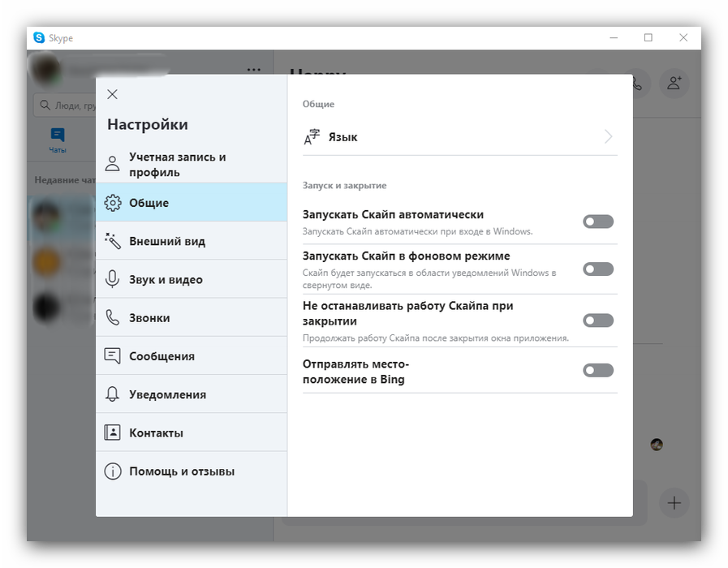The height and width of the screenshot is (568, 728).
Task: Open Внешний вид settings
Action: click(x=192, y=241)
